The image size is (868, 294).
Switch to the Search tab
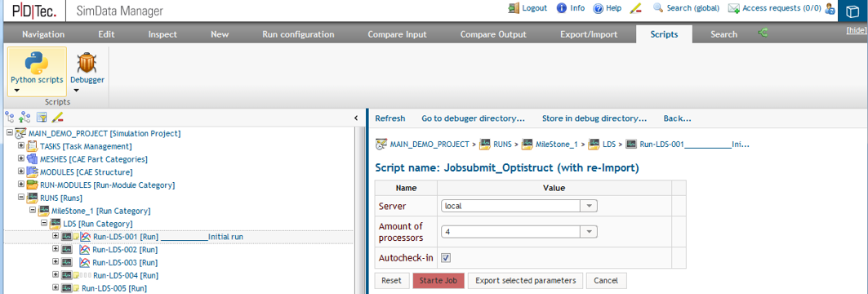click(723, 34)
